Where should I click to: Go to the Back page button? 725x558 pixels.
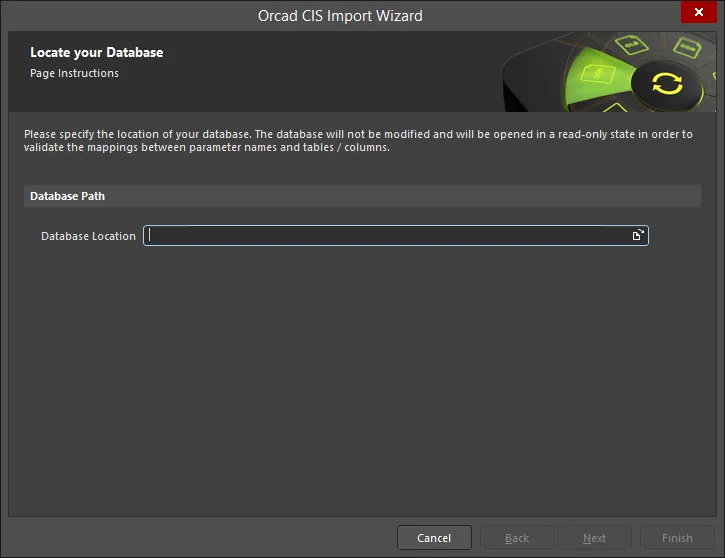click(x=517, y=538)
